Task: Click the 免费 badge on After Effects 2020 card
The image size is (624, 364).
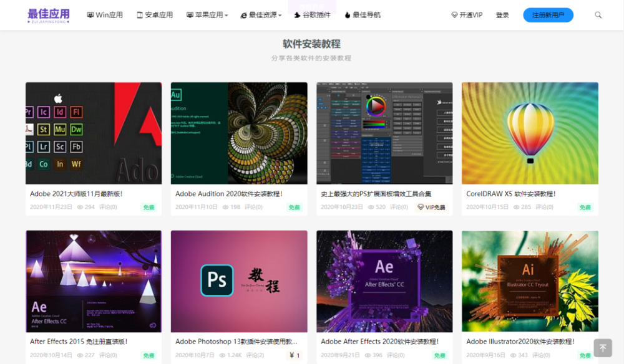Action: pyautogui.click(x=439, y=355)
